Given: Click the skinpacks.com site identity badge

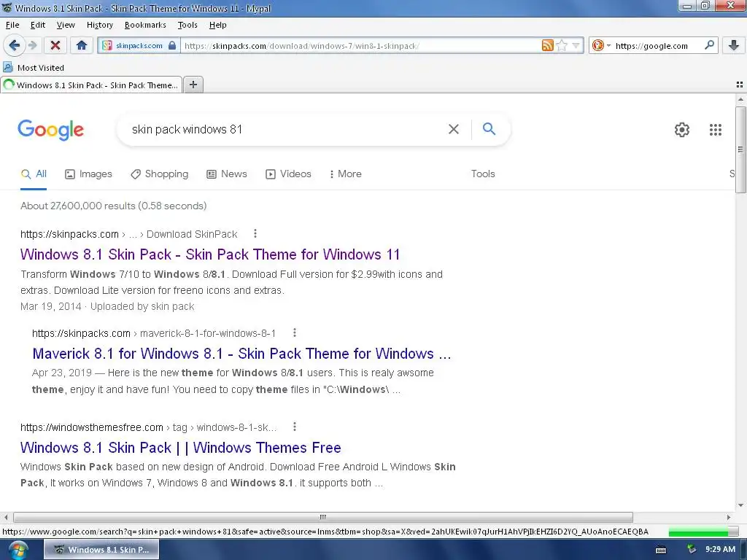Looking at the screenshot, I should click(139, 46).
